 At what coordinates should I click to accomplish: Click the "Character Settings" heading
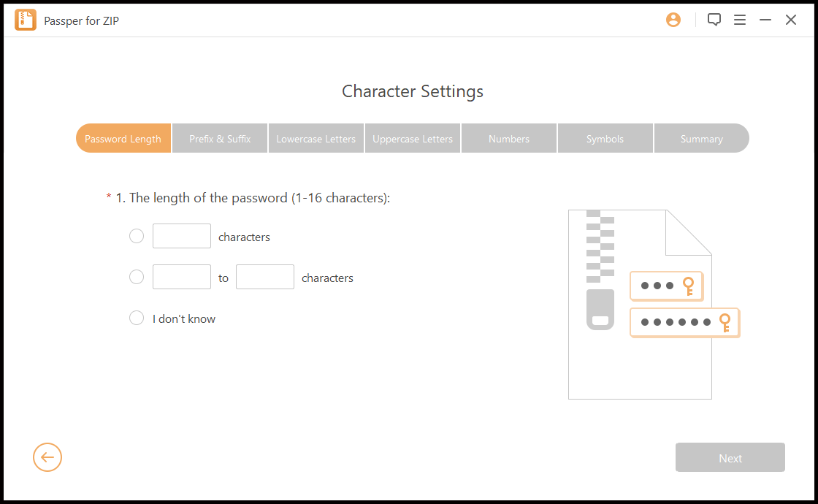[x=412, y=91]
